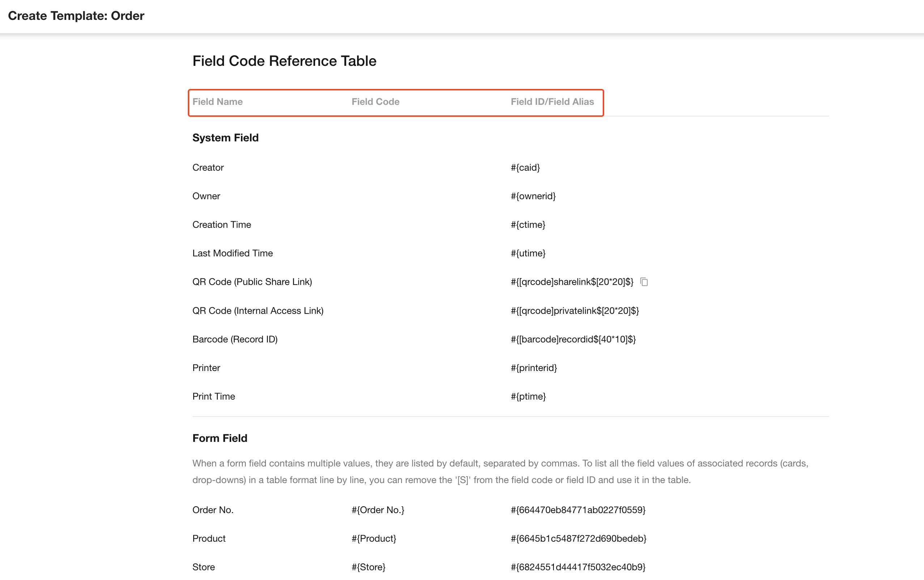The image size is (924, 580).
Task: Click the Order No. field ID 664470eb...
Action: coord(578,510)
